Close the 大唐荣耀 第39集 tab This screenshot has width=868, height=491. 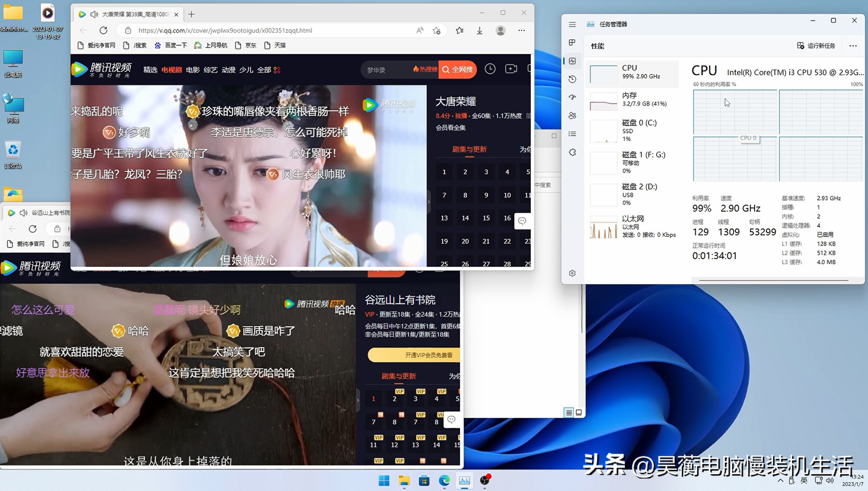(x=176, y=14)
